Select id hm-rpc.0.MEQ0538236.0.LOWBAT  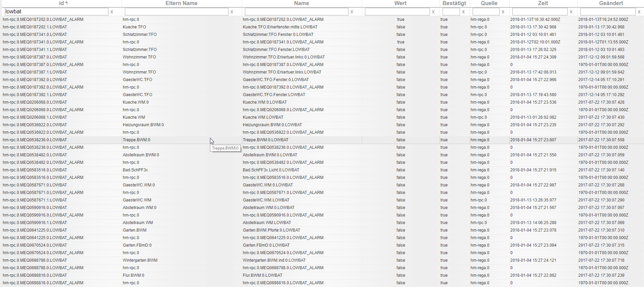point(35,140)
